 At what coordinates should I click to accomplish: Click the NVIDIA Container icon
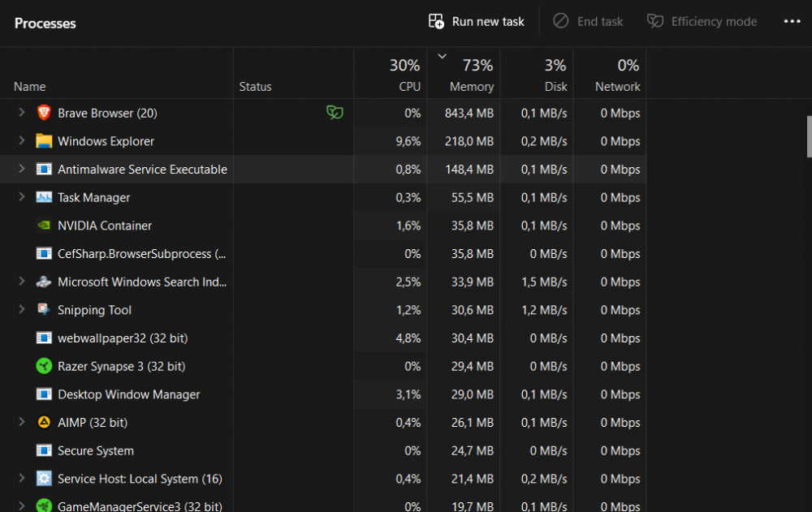point(44,226)
